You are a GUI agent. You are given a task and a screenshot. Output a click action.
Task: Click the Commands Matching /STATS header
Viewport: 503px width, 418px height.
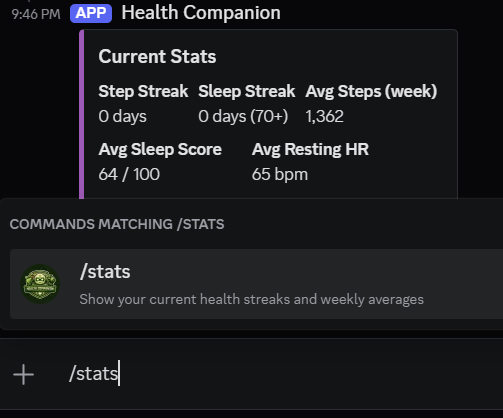pos(117,224)
